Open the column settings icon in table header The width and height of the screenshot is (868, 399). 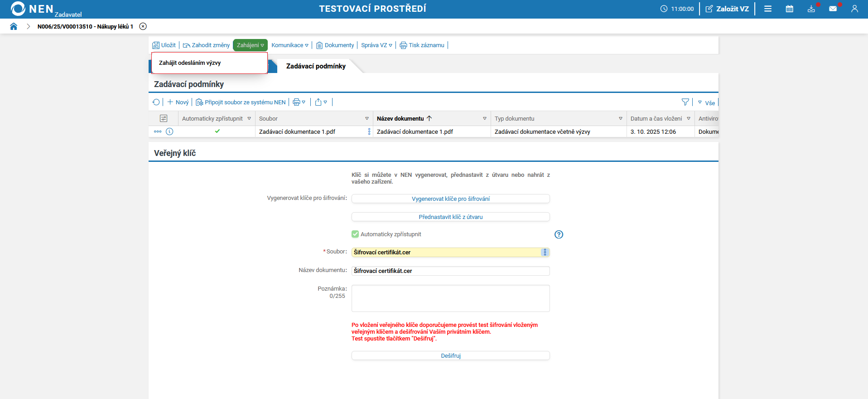(x=164, y=118)
